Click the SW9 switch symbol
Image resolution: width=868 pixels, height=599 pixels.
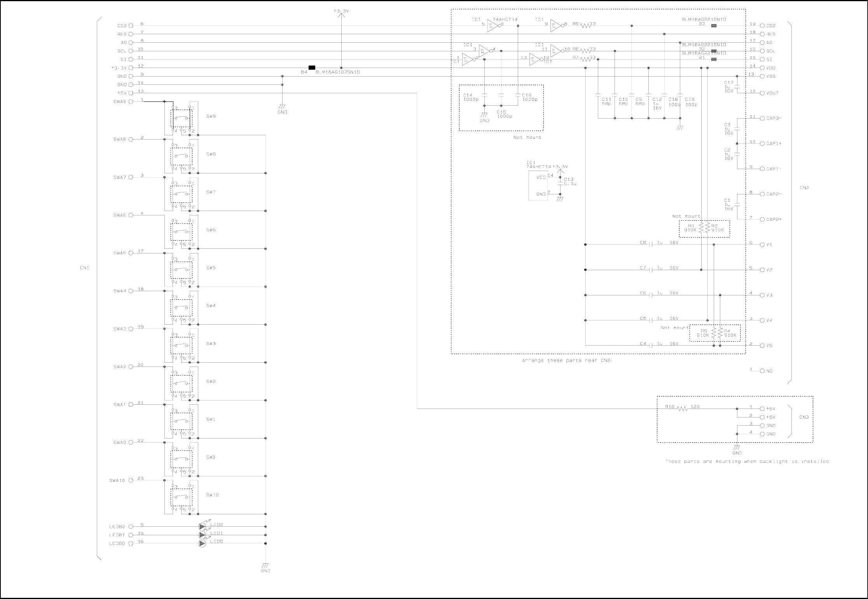point(182,118)
